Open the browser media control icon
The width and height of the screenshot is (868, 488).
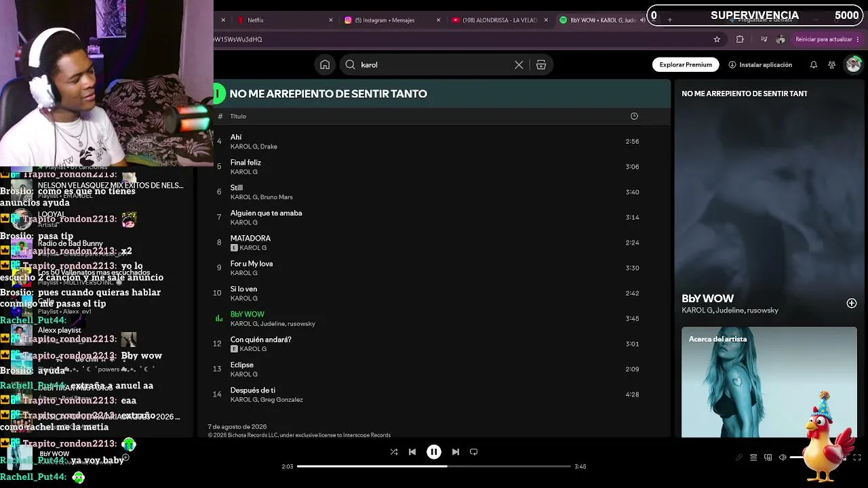(x=764, y=39)
